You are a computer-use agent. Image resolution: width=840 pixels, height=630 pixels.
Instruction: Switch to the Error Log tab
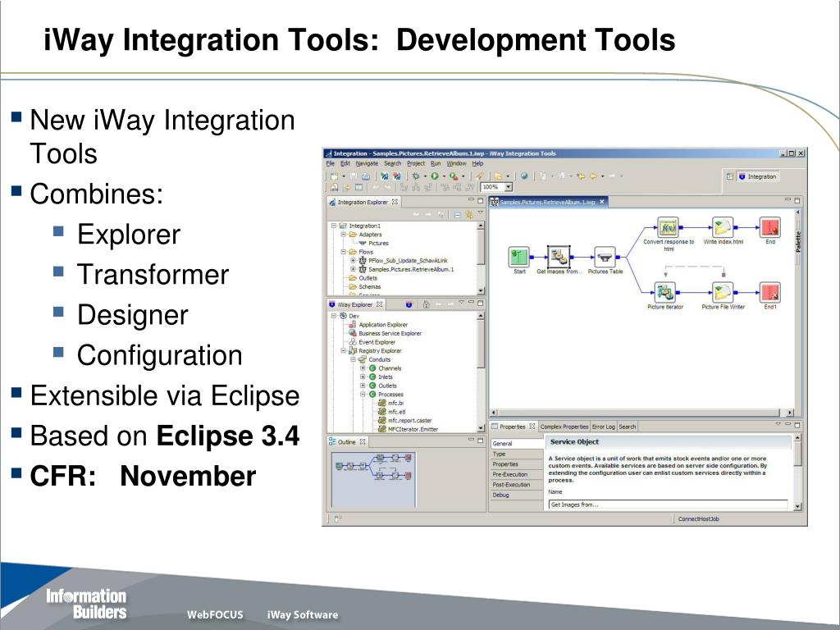coord(603,427)
